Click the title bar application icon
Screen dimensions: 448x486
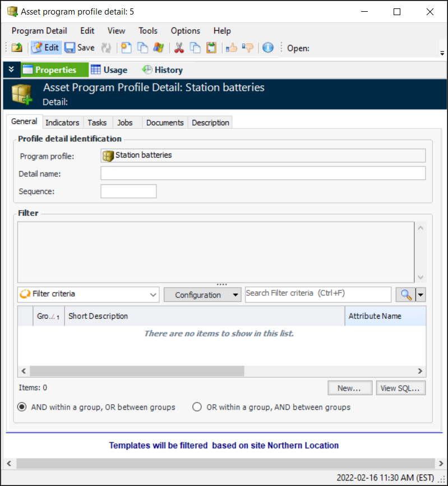pos(12,11)
